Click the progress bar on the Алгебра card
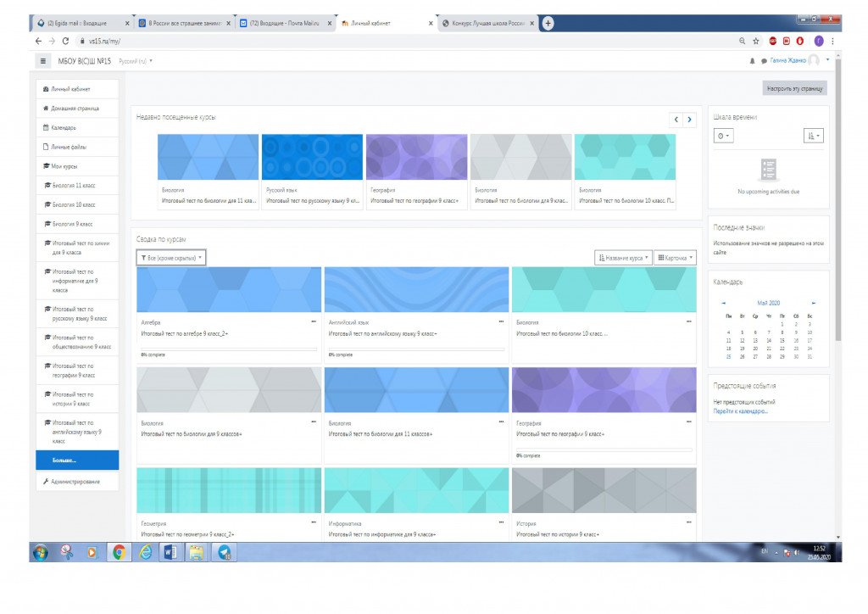The width and height of the screenshot is (868, 614). pos(229,349)
